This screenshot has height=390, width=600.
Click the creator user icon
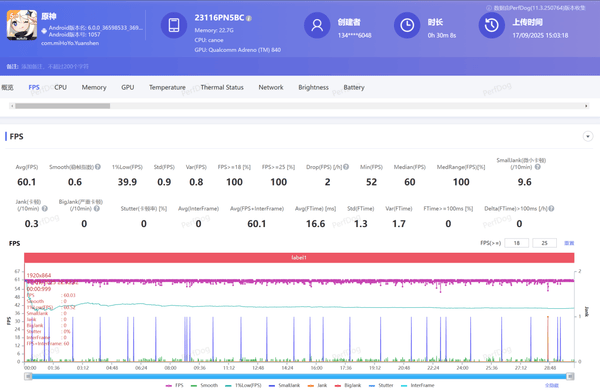(x=317, y=25)
